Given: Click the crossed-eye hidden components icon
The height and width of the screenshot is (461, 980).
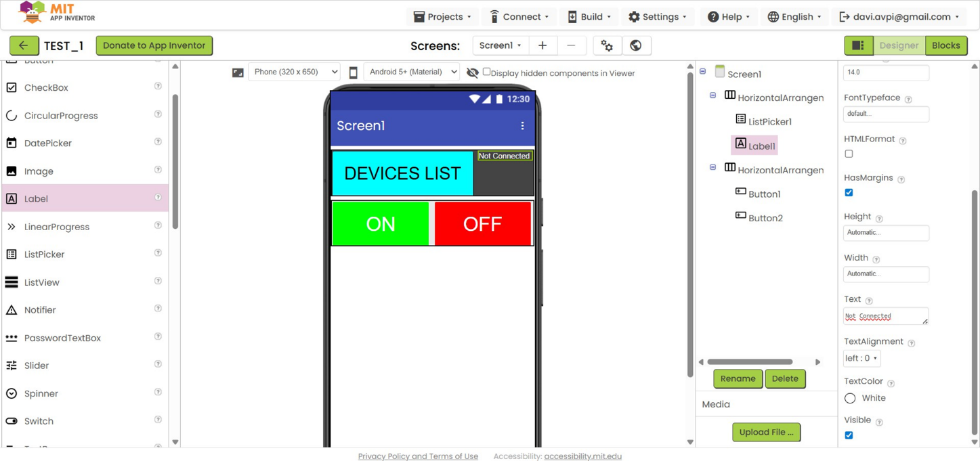Looking at the screenshot, I should 472,72.
